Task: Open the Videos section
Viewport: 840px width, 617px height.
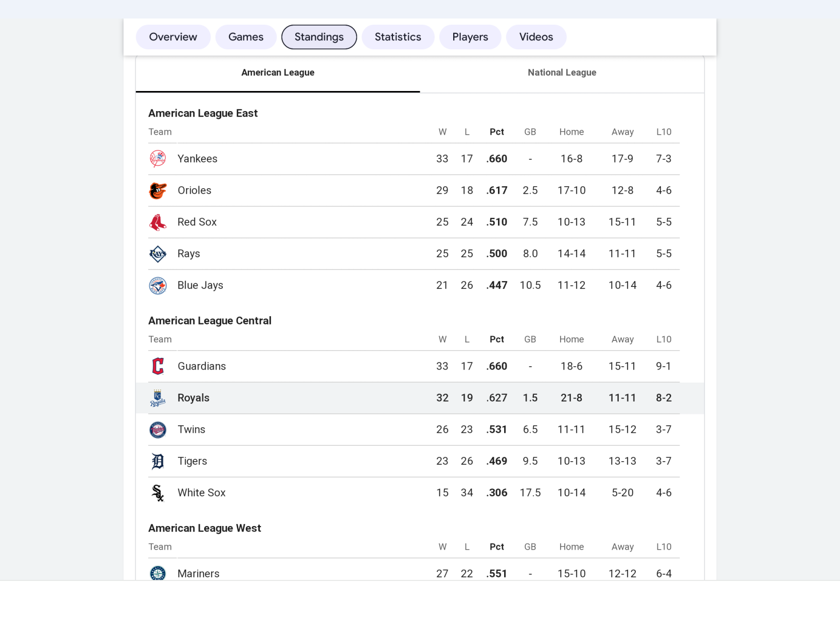Action: click(536, 37)
